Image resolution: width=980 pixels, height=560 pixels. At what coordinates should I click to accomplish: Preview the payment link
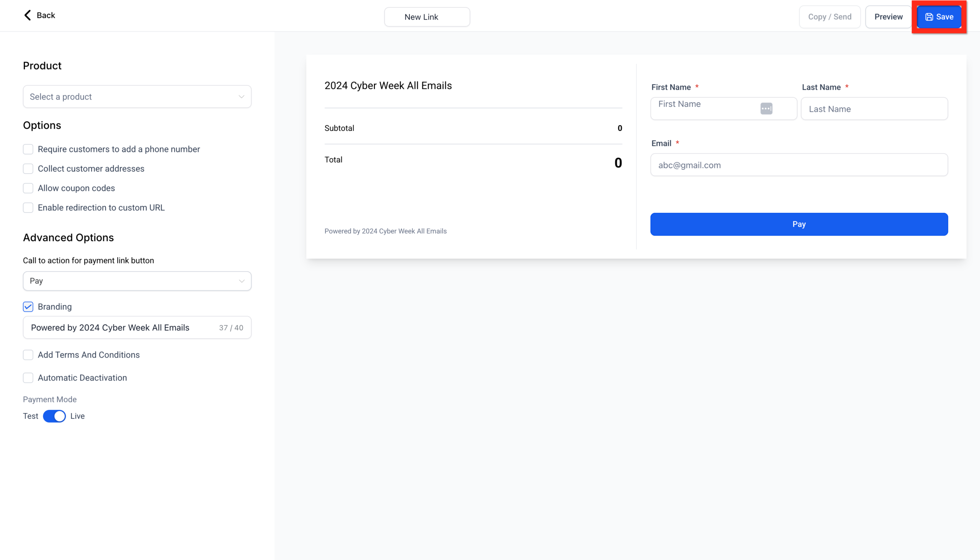point(888,16)
